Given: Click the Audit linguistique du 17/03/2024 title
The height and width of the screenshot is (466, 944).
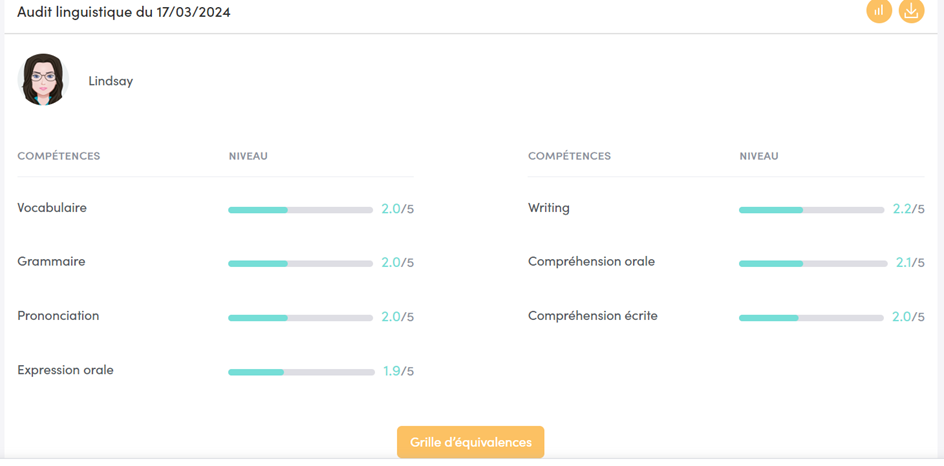Looking at the screenshot, I should point(124,12).
